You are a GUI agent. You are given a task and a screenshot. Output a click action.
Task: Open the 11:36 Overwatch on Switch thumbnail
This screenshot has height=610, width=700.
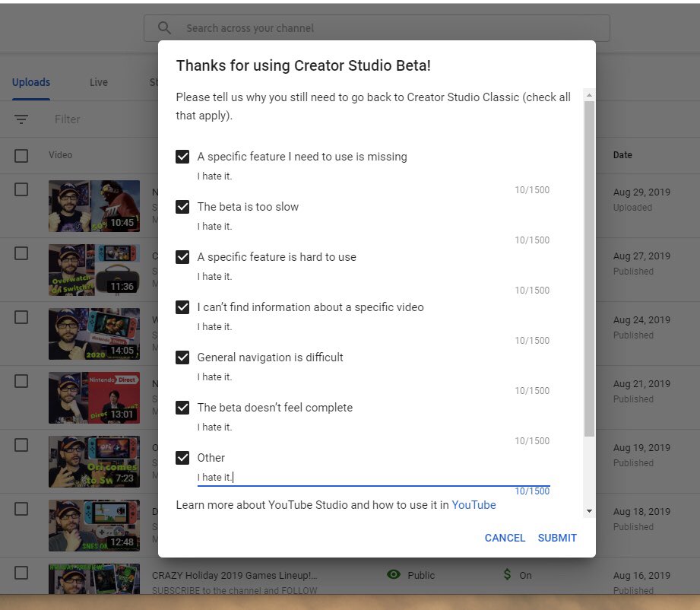[94, 270]
